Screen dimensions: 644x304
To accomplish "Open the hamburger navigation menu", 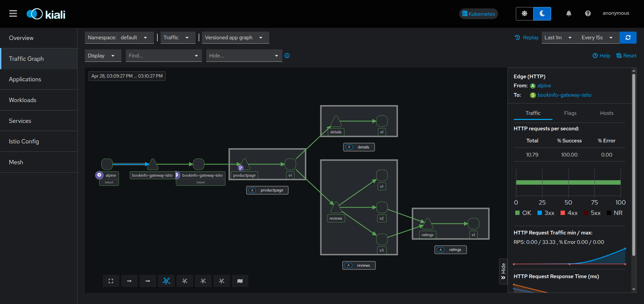I will (x=13, y=13).
